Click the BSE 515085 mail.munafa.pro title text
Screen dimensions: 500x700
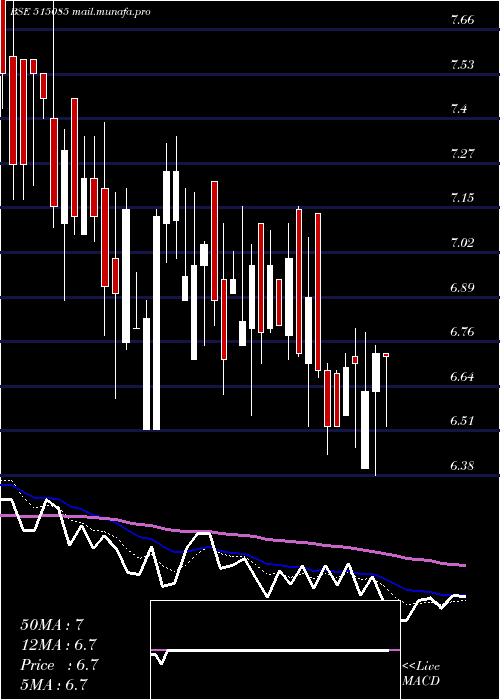[79, 12]
